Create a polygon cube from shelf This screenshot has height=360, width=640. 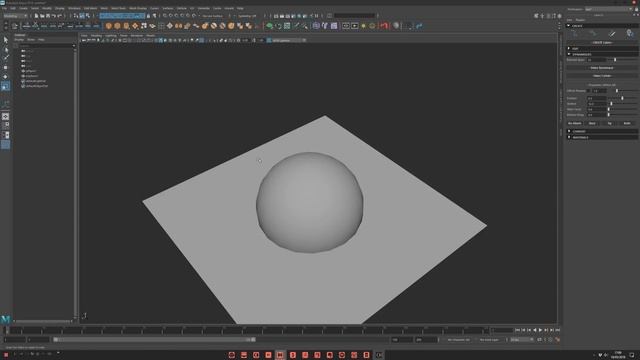[117, 26]
